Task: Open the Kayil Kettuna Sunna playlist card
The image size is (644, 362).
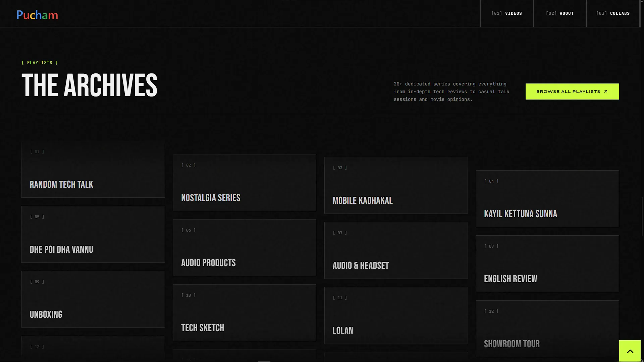Action: pyautogui.click(x=547, y=199)
